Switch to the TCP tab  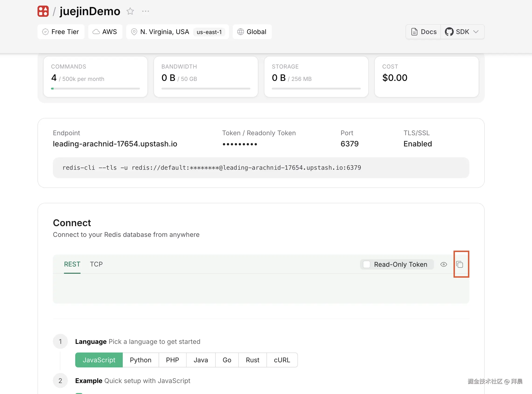96,264
